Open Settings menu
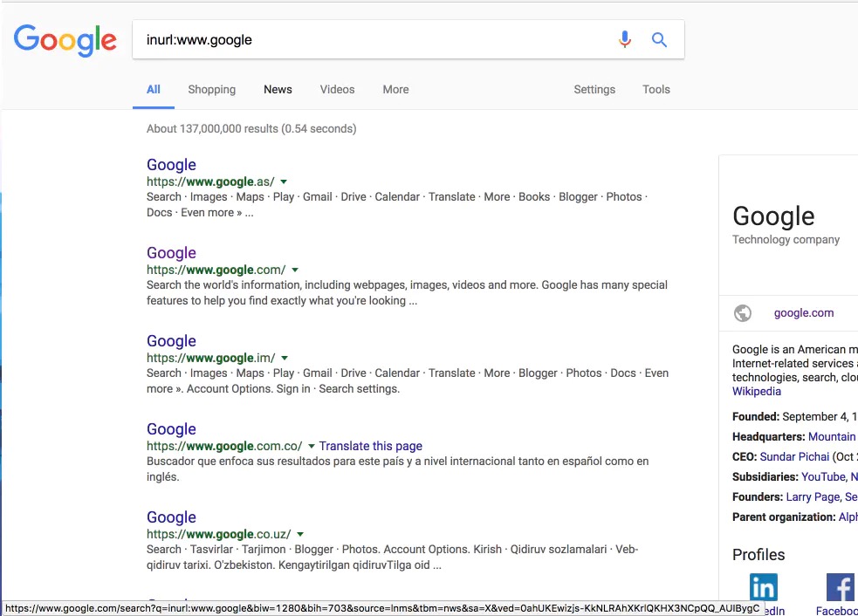Screen dimensions: 858x616 click(x=594, y=90)
